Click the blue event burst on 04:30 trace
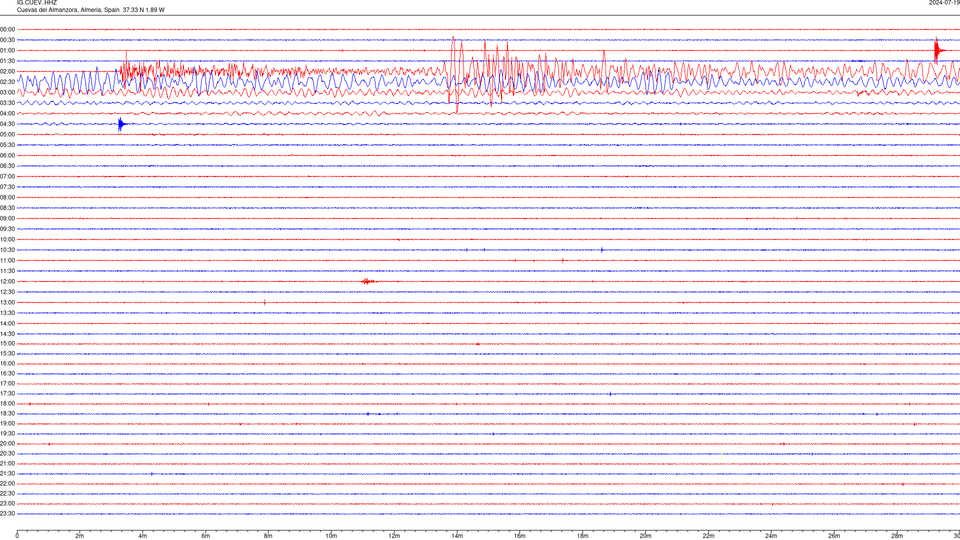This screenshot has height=540, width=960. point(121,124)
